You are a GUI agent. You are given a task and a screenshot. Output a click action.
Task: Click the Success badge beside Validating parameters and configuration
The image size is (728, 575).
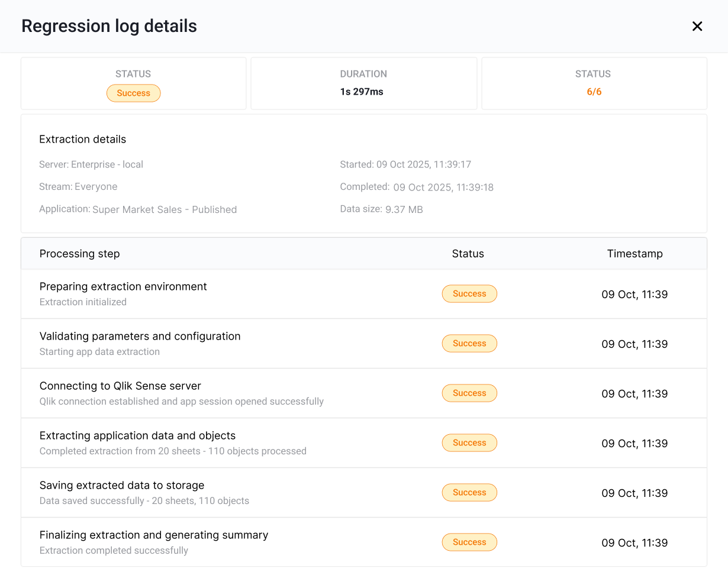click(x=469, y=343)
